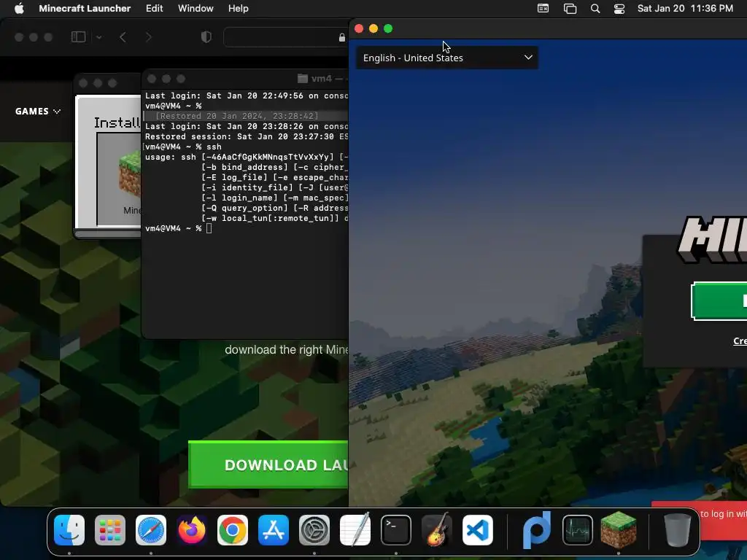Image resolution: width=747 pixels, height=560 pixels.
Task: Click the Install Minecraft window title
Action: pyautogui.click(x=117, y=122)
